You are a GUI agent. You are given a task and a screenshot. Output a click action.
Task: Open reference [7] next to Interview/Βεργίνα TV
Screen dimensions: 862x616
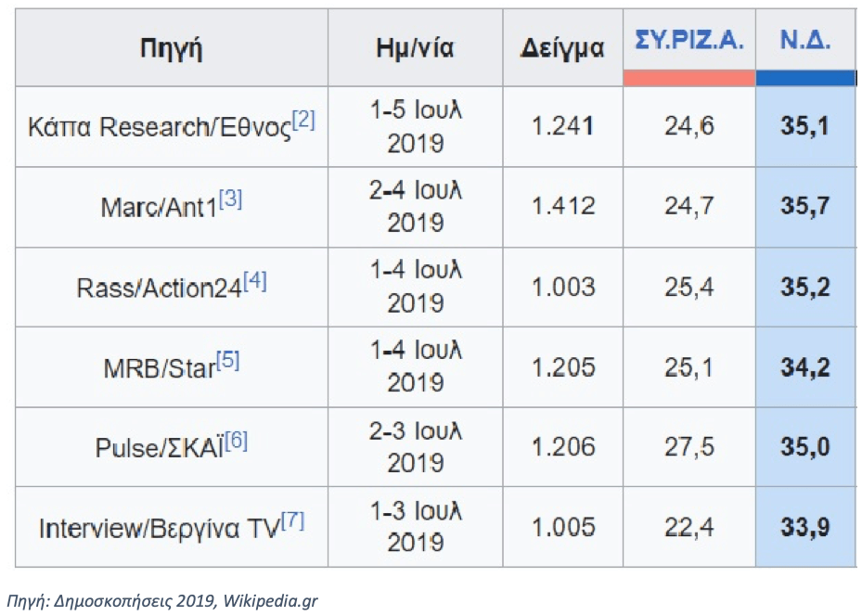(292, 520)
